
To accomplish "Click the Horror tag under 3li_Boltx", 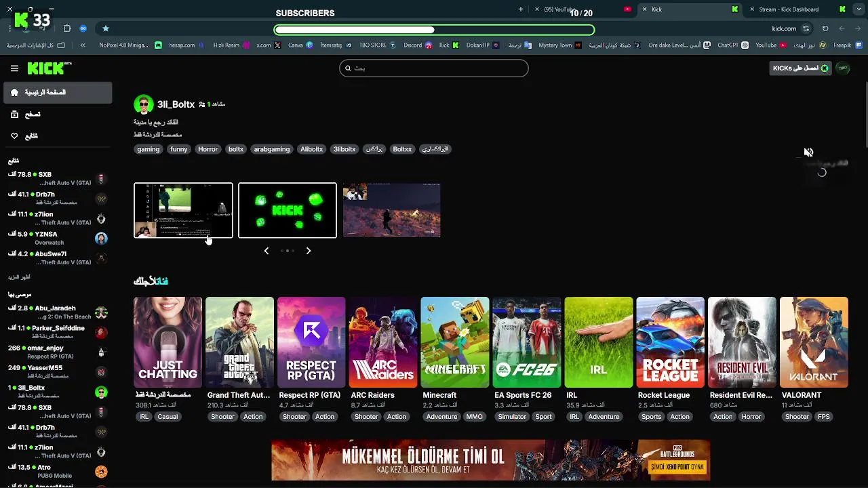I will [208, 149].
